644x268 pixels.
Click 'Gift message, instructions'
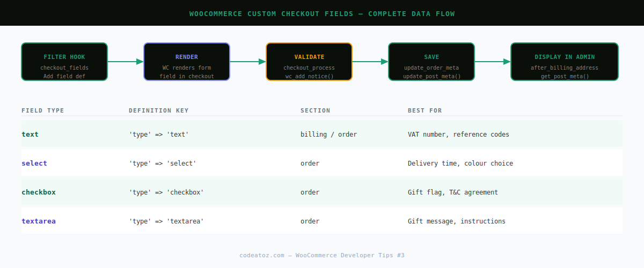[457, 221]
